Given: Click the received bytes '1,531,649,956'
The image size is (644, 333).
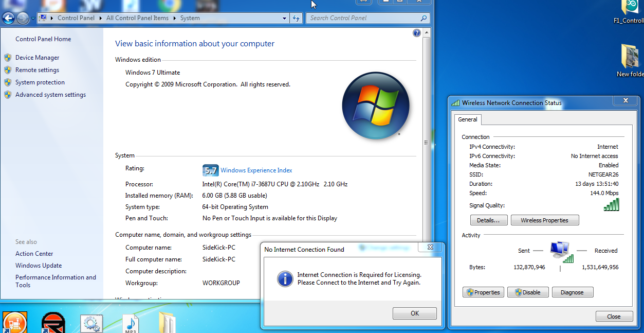Looking at the screenshot, I should 600,267.
